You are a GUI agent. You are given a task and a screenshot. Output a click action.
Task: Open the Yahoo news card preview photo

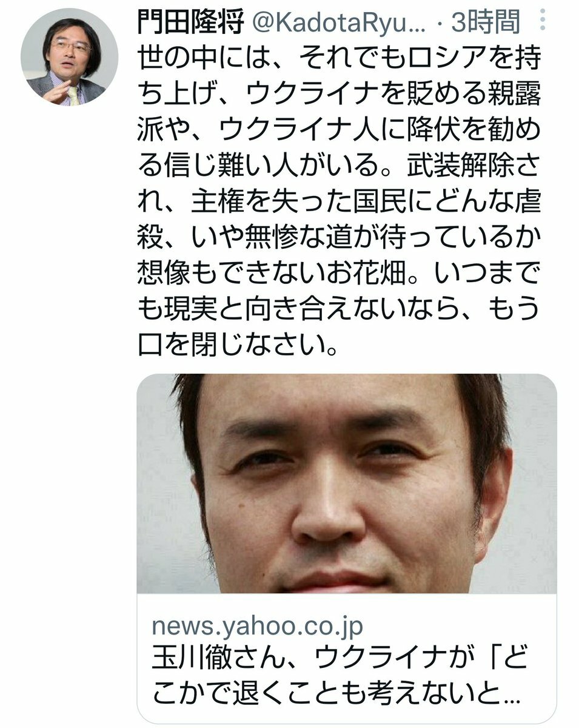coord(346,484)
